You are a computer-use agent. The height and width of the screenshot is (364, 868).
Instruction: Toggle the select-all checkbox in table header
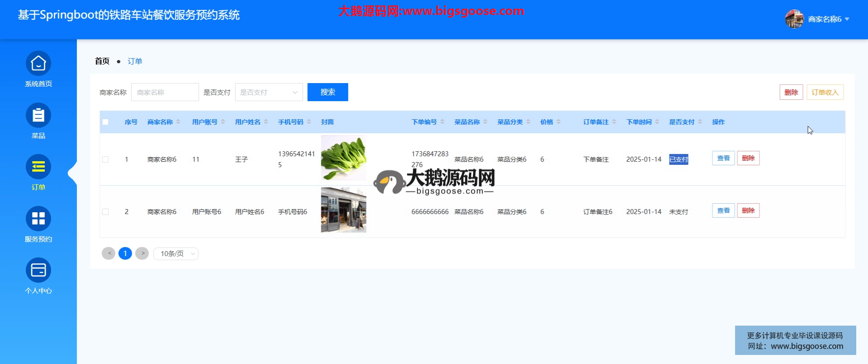(105, 122)
